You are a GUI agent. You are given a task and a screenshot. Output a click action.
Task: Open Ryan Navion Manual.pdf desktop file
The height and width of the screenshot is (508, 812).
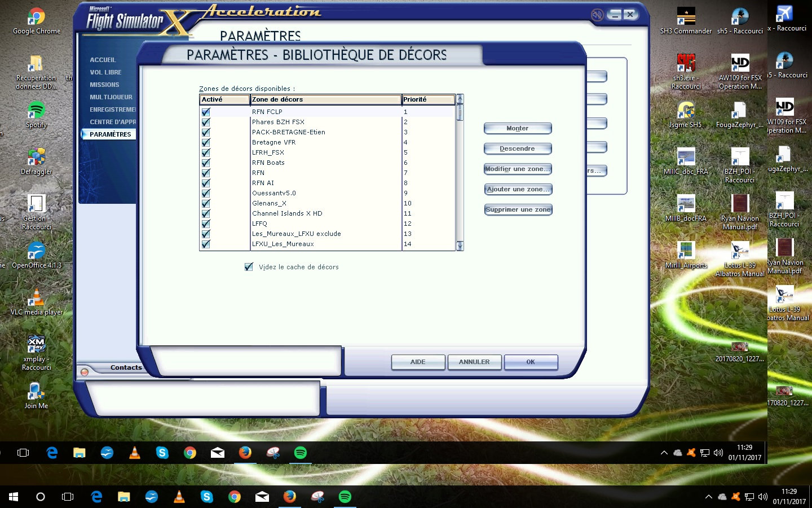click(x=740, y=204)
